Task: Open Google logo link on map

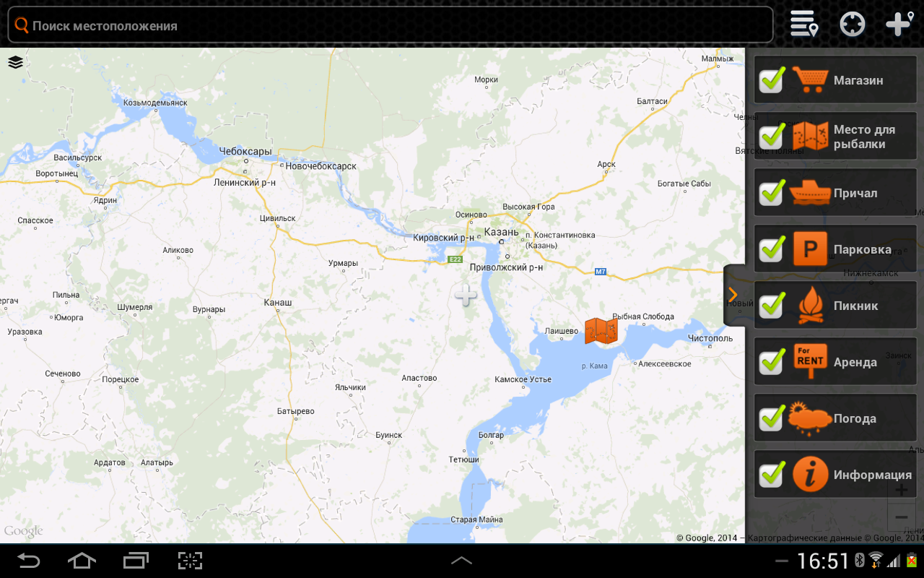Action: coord(24,532)
